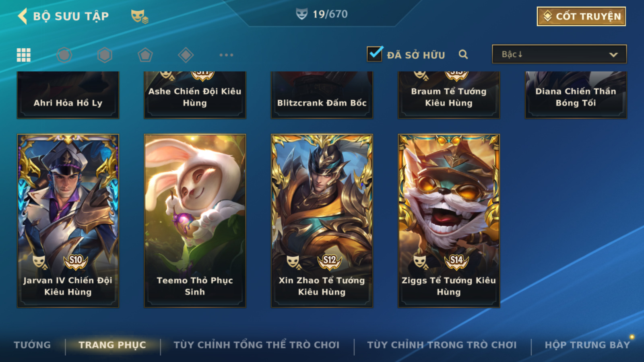Go back using the Bộ Sưu Tập arrow

(x=23, y=16)
